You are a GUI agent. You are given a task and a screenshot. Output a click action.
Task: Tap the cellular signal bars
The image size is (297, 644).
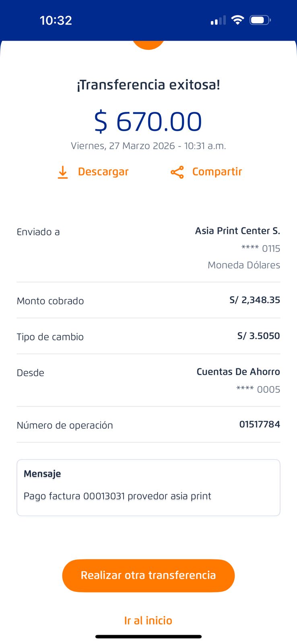[218, 21]
